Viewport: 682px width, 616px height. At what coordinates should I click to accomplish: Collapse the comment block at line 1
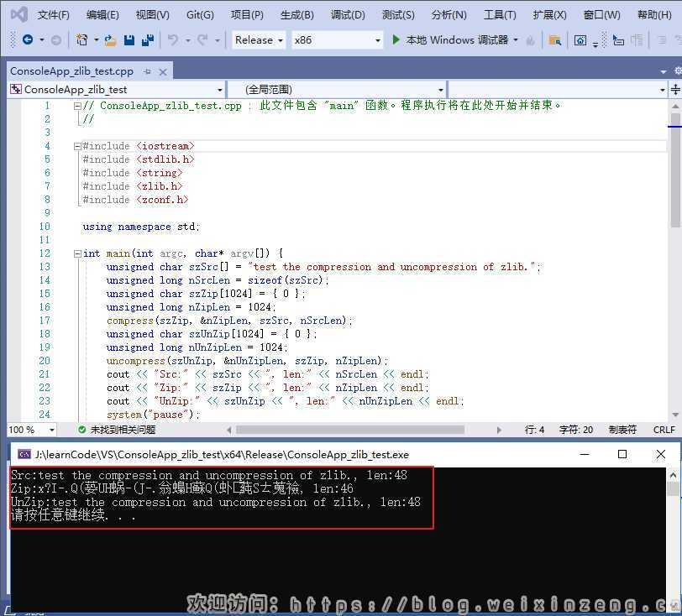point(77,106)
